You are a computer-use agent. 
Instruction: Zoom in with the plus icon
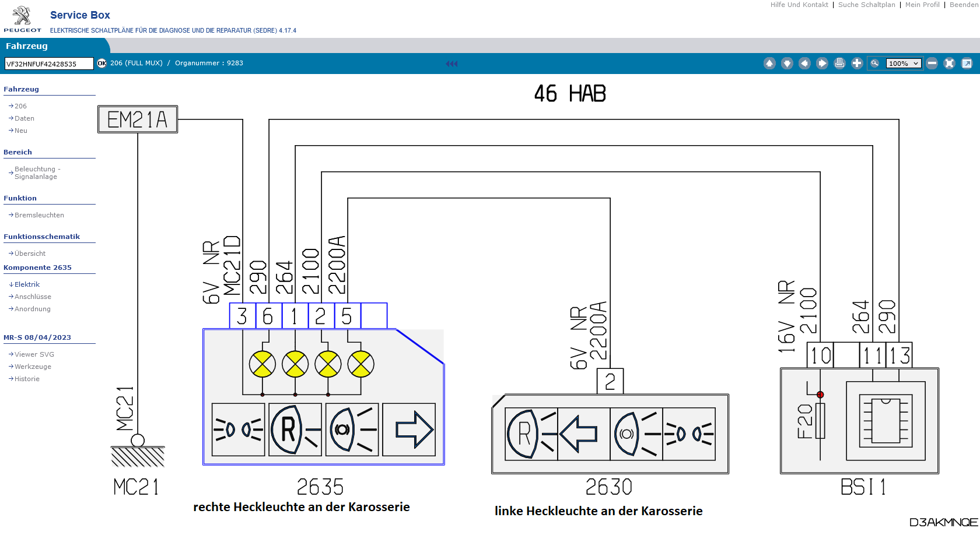pos(857,64)
